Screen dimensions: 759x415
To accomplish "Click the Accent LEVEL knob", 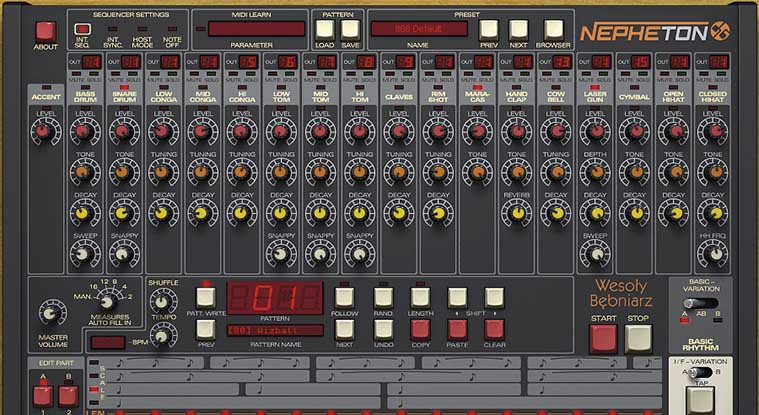I will click(x=46, y=132).
